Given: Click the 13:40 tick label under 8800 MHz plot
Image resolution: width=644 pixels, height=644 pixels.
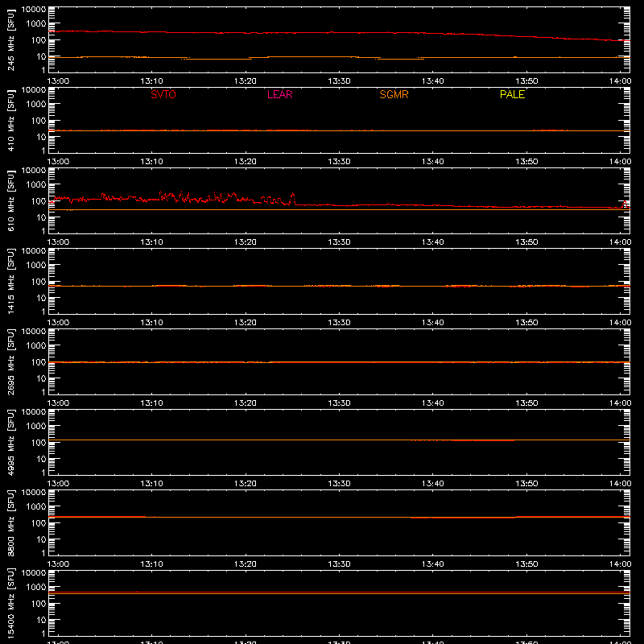Looking at the screenshot, I should [x=432, y=564].
